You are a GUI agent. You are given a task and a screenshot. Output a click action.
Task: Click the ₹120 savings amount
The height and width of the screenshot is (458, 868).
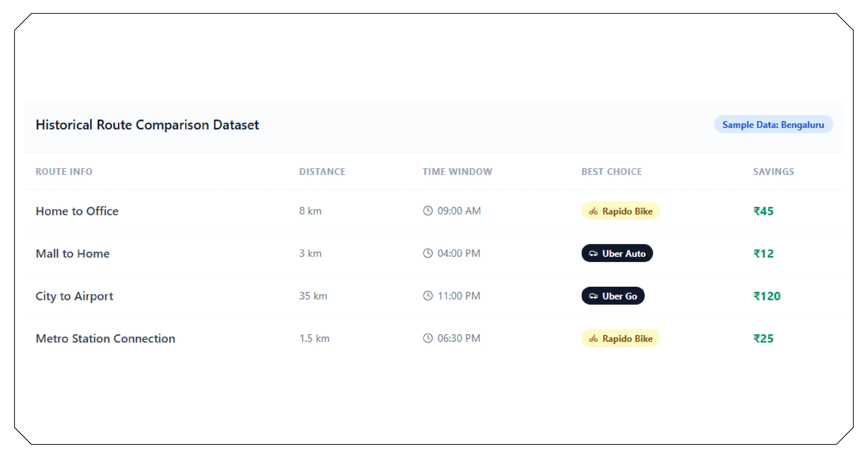point(767,296)
